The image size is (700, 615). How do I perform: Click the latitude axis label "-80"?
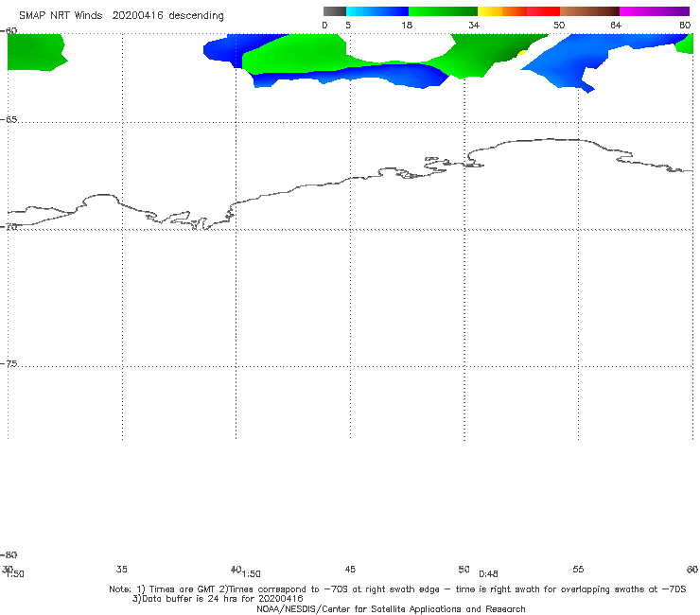coord(9,555)
